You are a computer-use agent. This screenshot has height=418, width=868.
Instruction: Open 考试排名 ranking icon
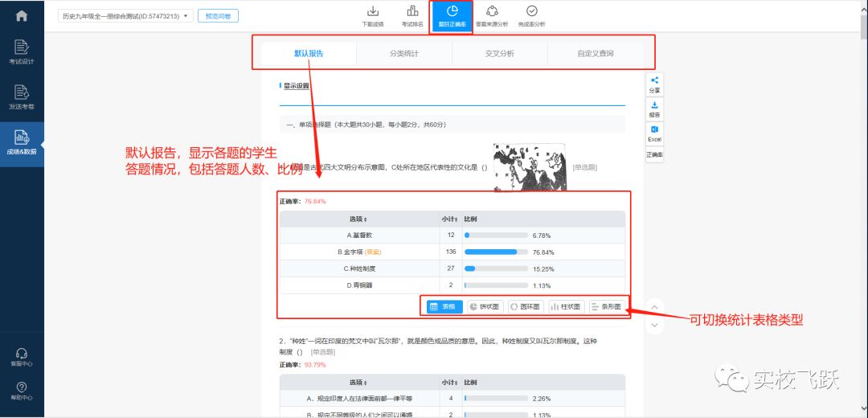(x=412, y=16)
